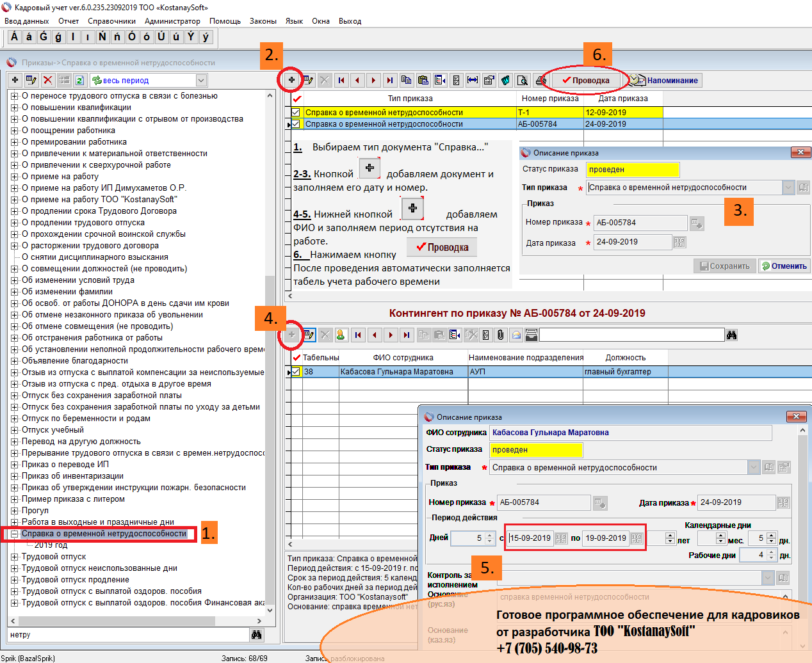
Task: Open the 'Администратор' menu
Action: (x=172, y=21)
